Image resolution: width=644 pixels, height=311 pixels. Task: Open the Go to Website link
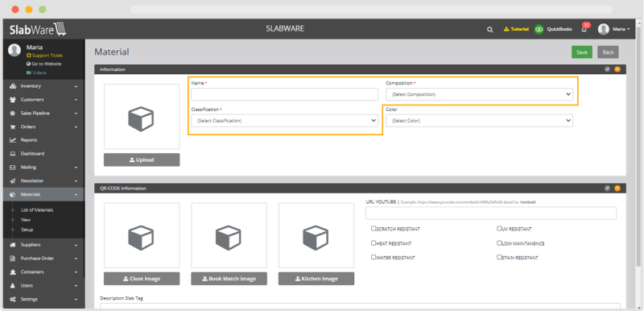pos(44,64)
